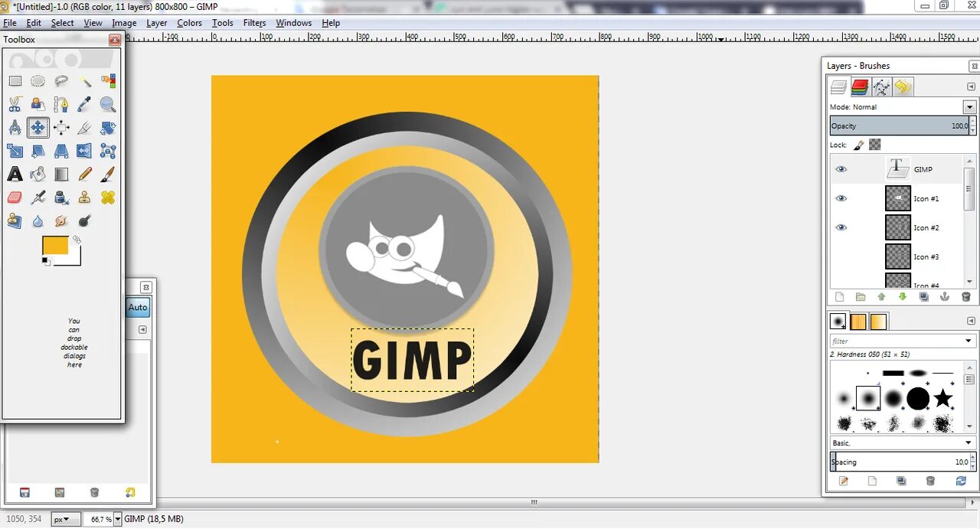980x529 pixels.
Task: Open the brush filter tag dropdown
Action: click(969, 341)
